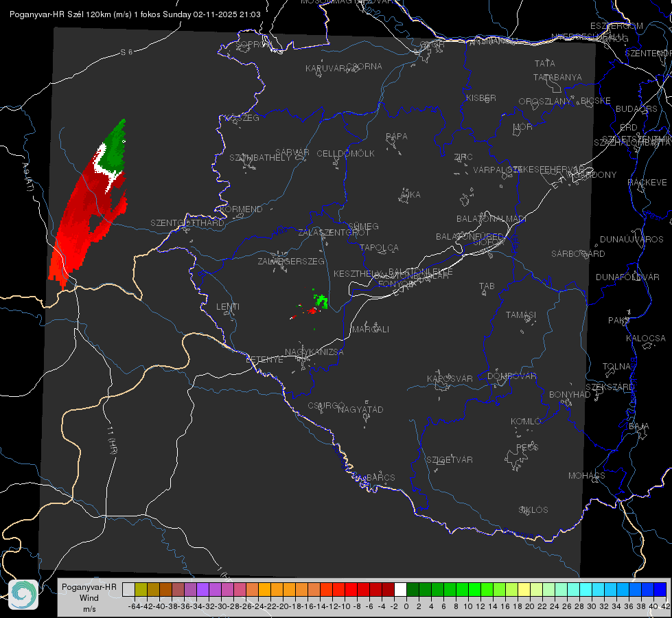This screenshot has height=618, width=672.
Task: Click the '11 (HR)' road label
Action: tap(112, 440)
